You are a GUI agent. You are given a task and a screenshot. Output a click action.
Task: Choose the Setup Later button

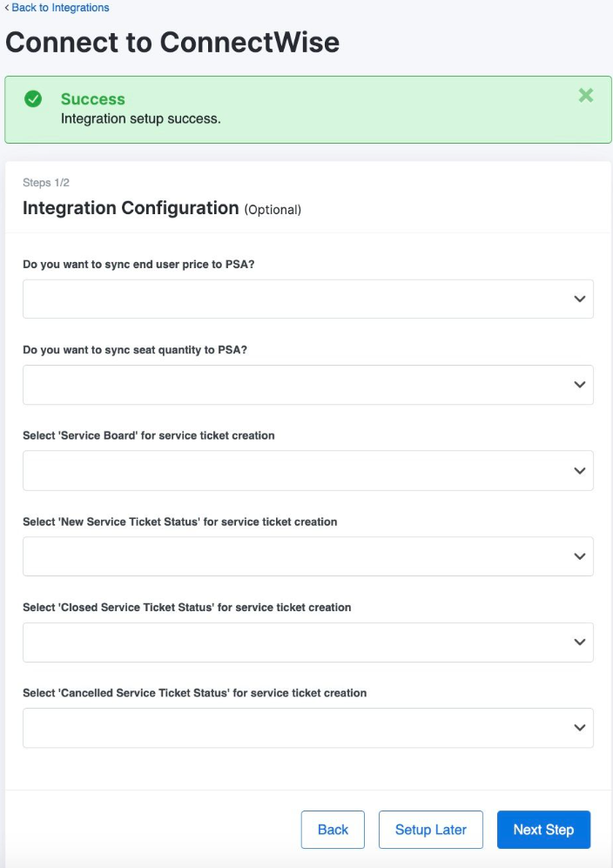tap(431, 829)
